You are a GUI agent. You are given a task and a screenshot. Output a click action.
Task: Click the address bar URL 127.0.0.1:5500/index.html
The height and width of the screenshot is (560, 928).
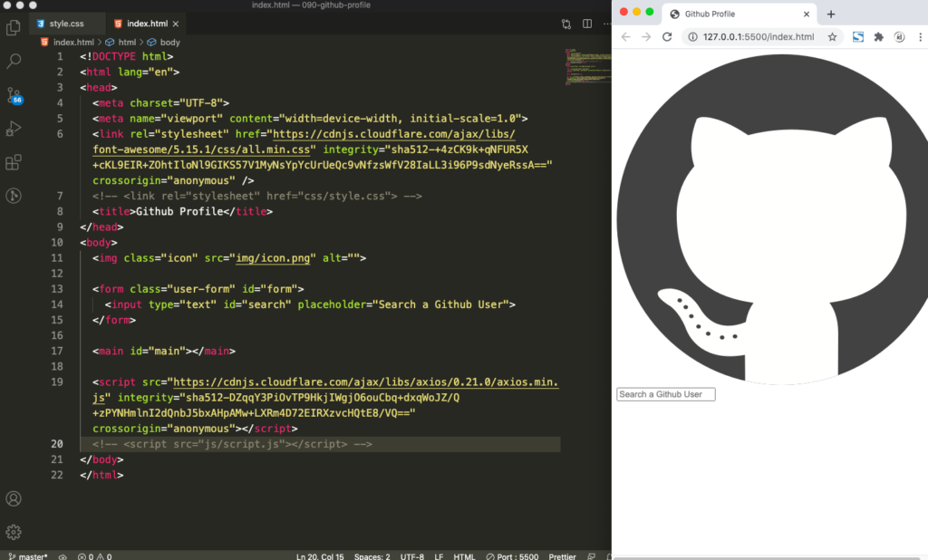(x=759, y=37)
